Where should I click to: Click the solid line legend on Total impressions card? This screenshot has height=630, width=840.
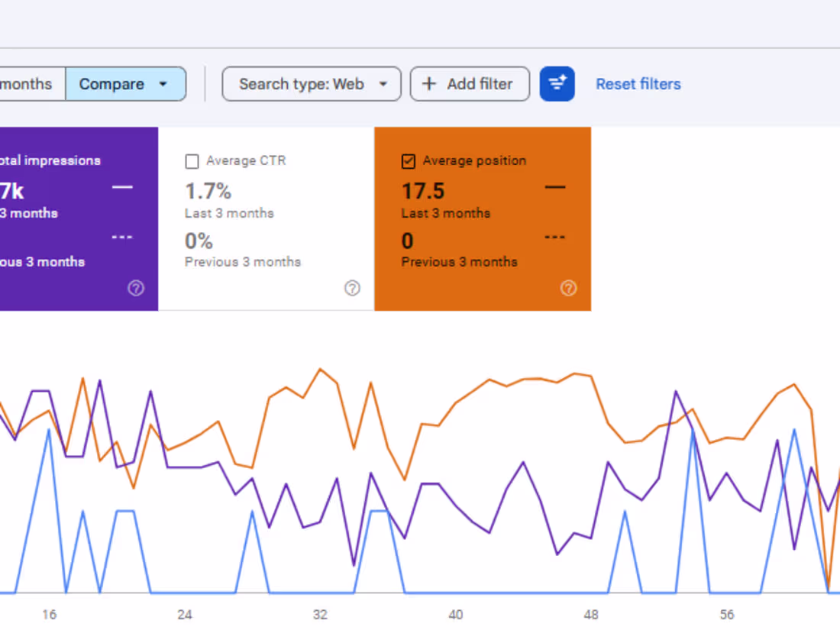click(x=122, y=188)
